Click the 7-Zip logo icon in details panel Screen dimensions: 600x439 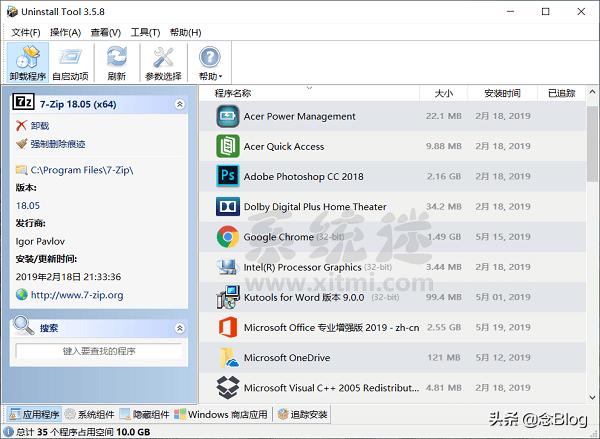[23, 102]
